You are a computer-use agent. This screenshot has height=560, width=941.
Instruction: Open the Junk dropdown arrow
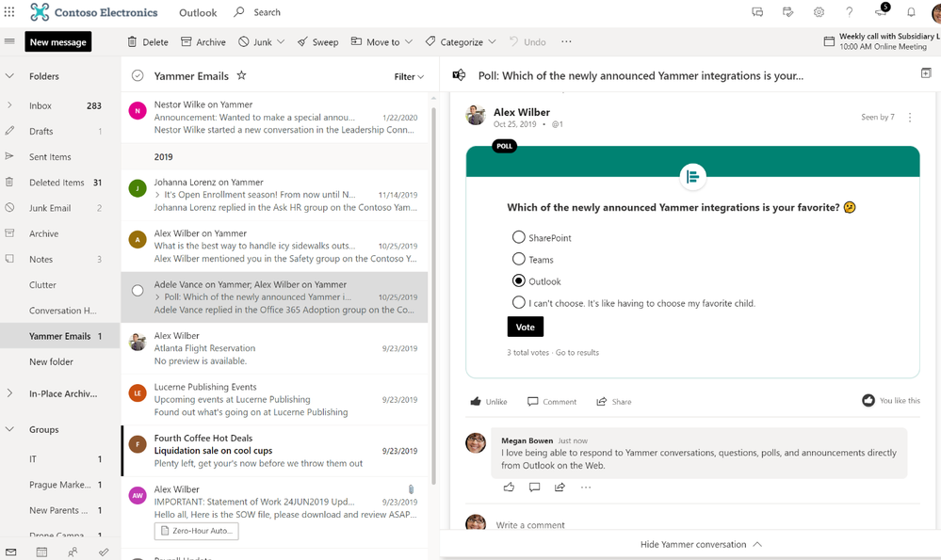[x=281, y=41]
